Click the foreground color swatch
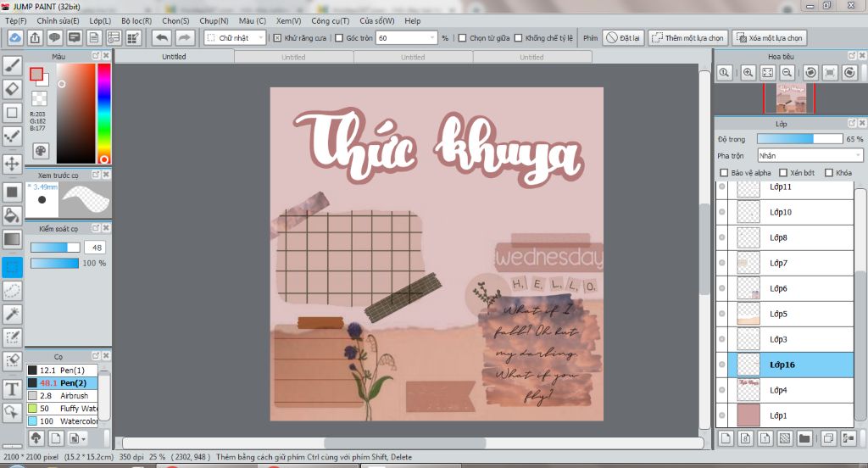Viewport: 868px width, 468px height. [36, 75]
